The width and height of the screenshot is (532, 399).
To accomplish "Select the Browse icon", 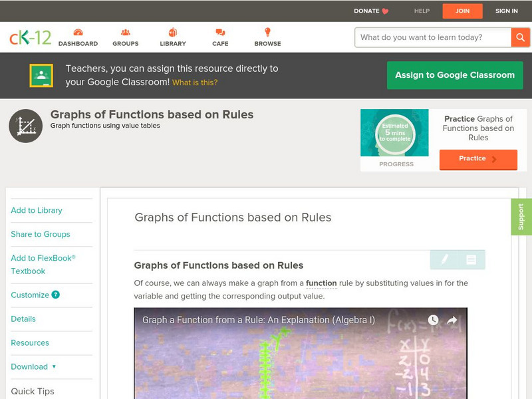I will pyautogui.click(x=267, y=31).
